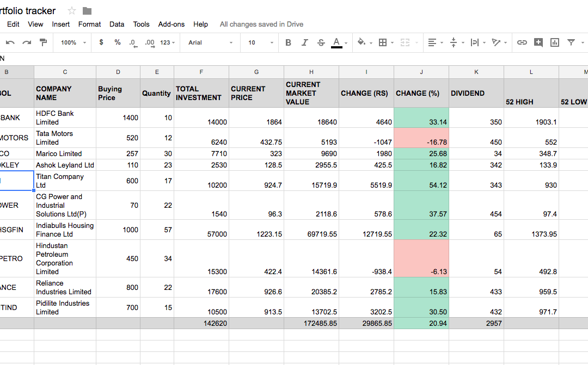Format as percent with % icon

click(x=118, y=42)
